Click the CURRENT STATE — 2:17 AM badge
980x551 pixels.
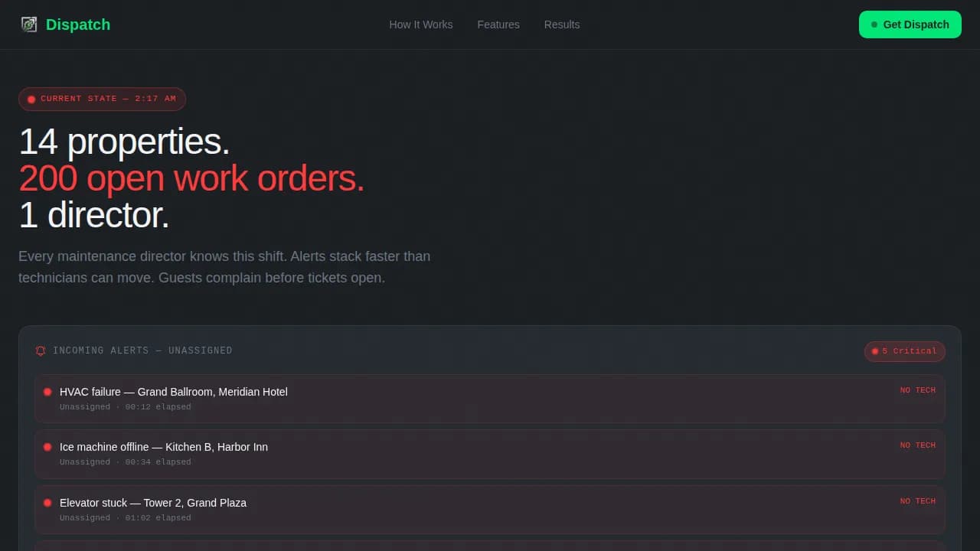(x=102, y=99)
